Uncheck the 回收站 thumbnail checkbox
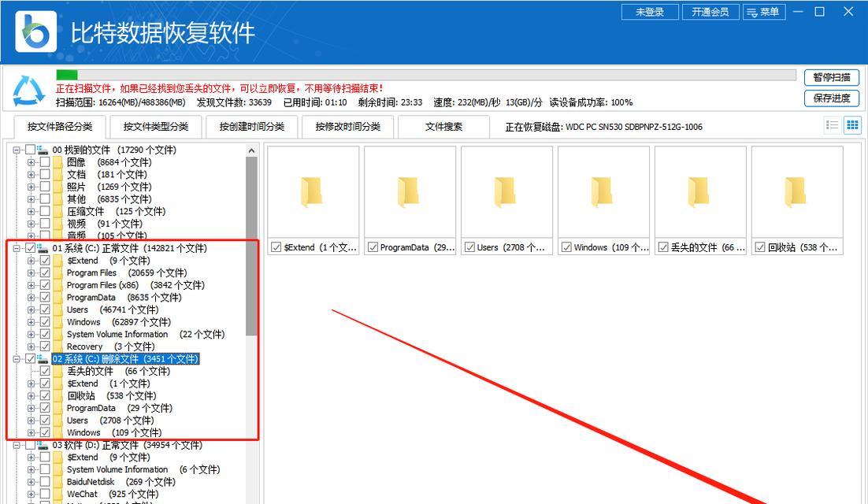Image resolution: width=868 pixels, height=504 pixels. pos(761,247)
